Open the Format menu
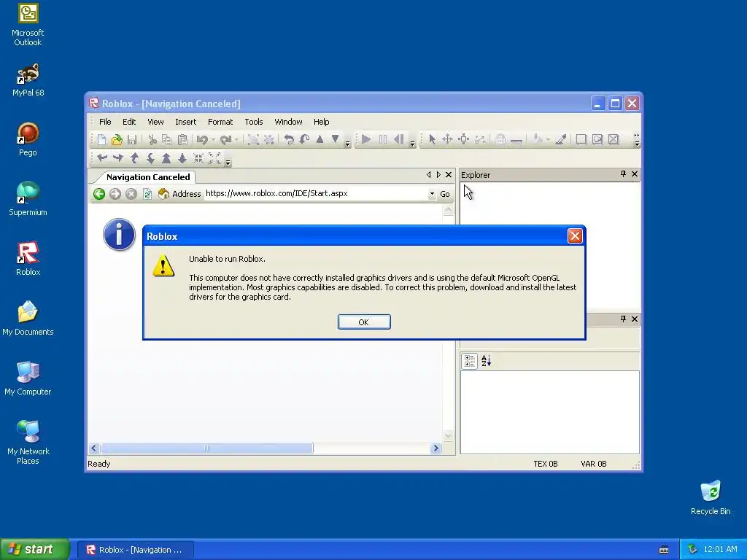 pyautogui.click(x=220, y=122)
